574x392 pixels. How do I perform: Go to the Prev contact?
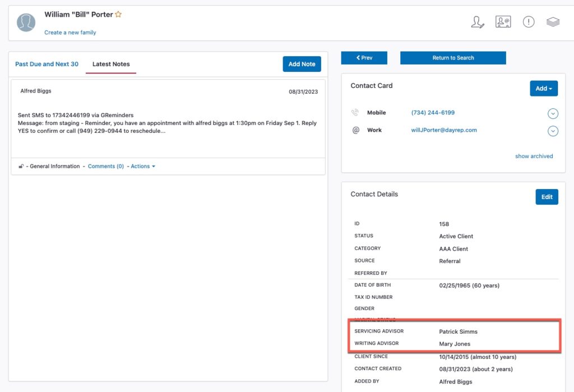[364, 58]
